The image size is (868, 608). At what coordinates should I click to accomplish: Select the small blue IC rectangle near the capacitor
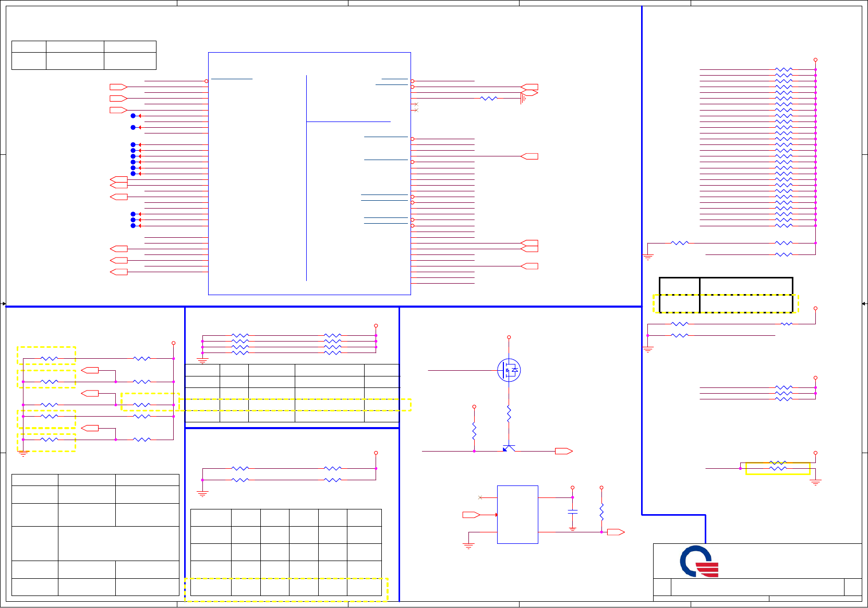click(517, 515)
